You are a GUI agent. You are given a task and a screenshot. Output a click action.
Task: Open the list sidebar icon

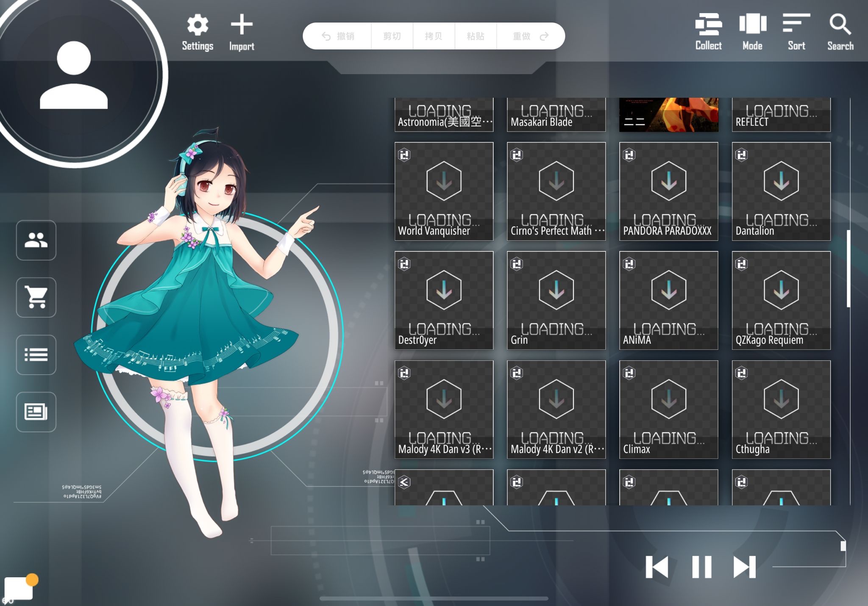pos(36,355)
